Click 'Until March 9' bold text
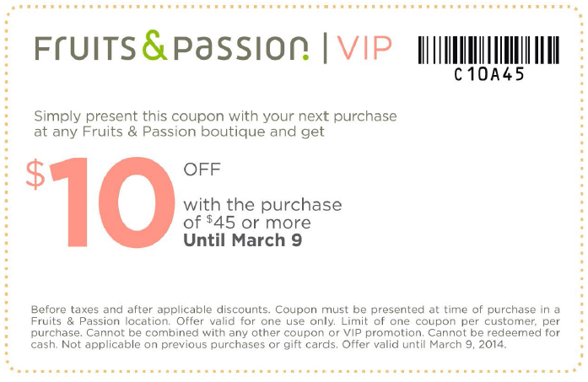This screenshot has width=588, height=382. (x=243, y=240)
